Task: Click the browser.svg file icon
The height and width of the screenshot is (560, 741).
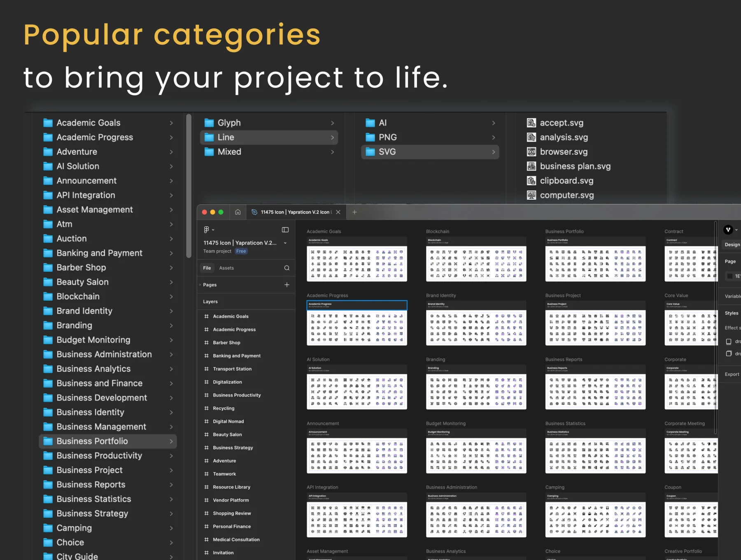Action: (x=531, y=152)
